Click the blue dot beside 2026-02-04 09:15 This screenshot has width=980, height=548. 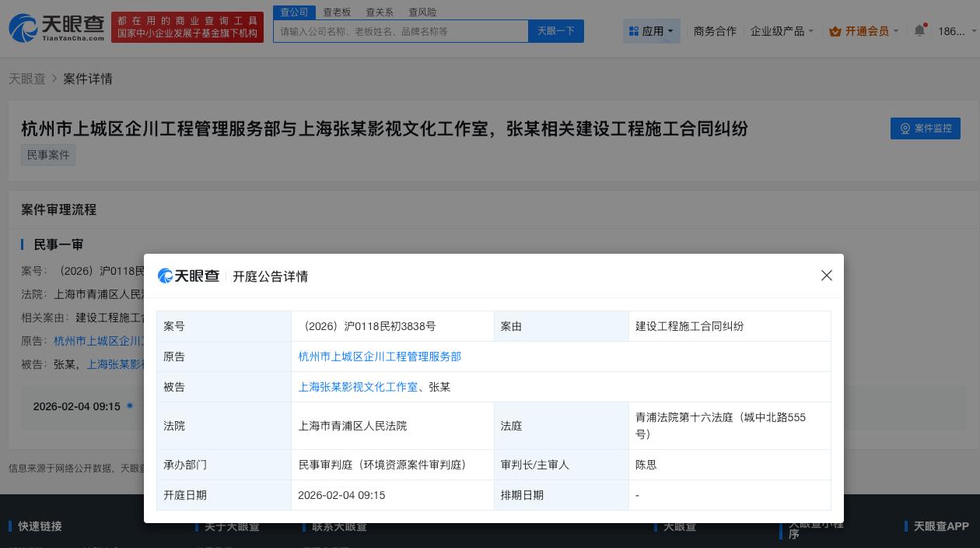tap(129, 406)
